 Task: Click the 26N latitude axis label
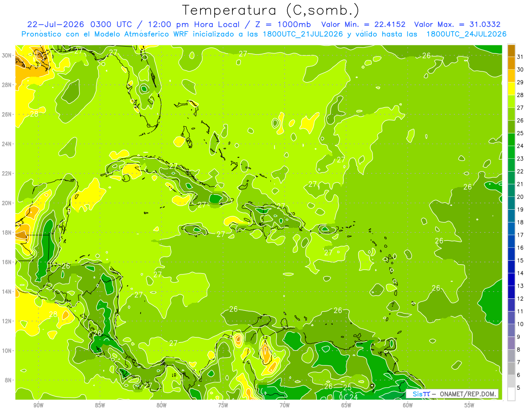7,114
